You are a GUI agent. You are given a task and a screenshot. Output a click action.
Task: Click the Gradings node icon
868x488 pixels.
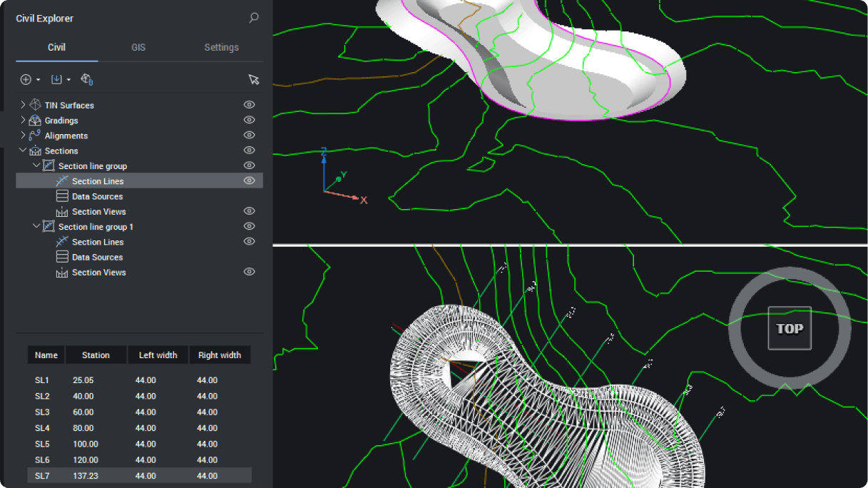click(x=35, y=121)
